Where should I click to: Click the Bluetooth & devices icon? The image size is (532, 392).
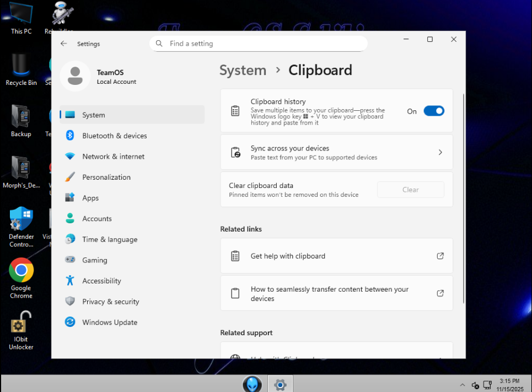(70, 136)
